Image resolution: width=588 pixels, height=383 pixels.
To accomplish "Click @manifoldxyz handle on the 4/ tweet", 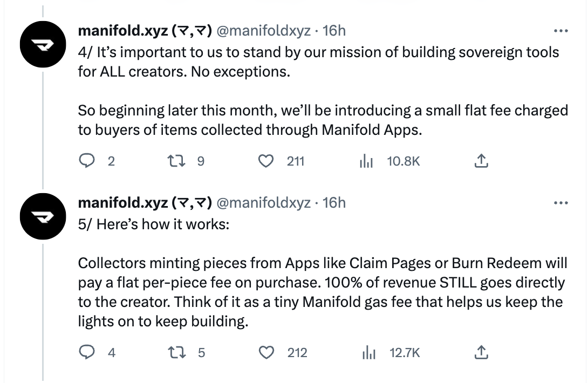I will coord(263,31).
